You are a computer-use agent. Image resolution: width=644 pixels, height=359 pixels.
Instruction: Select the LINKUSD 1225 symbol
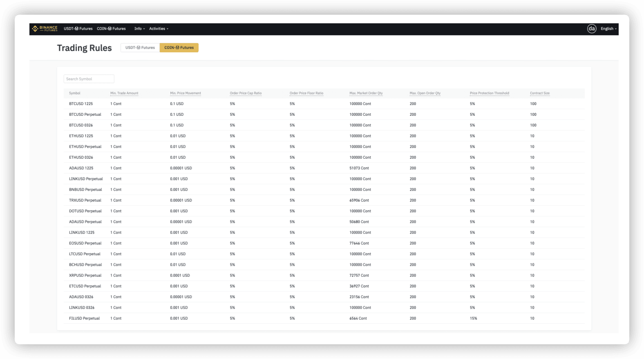[82, 232]
